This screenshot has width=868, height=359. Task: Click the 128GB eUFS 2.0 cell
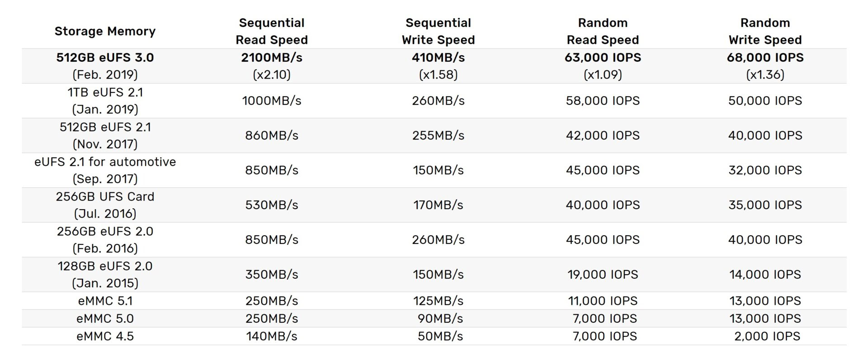105,266
